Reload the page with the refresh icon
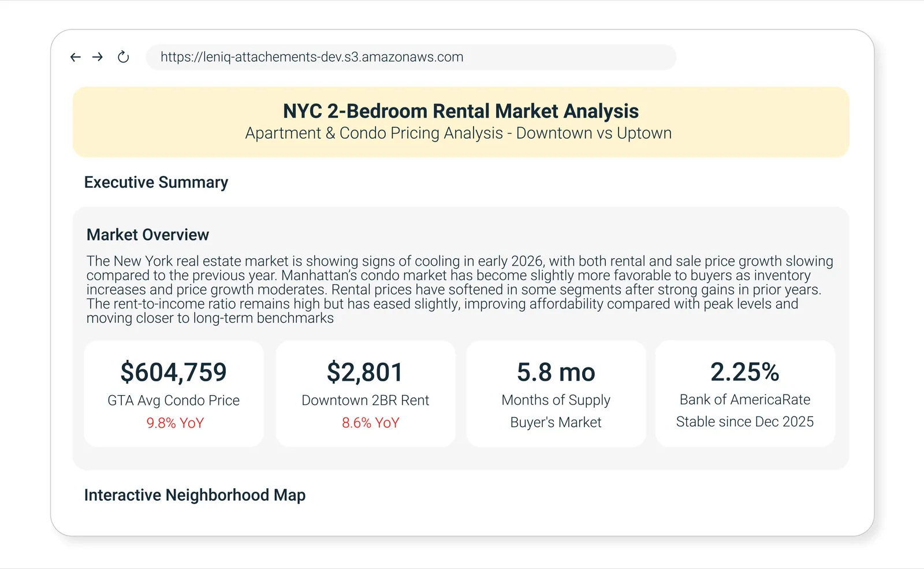 pyautogui.click(x=123, y=57)
